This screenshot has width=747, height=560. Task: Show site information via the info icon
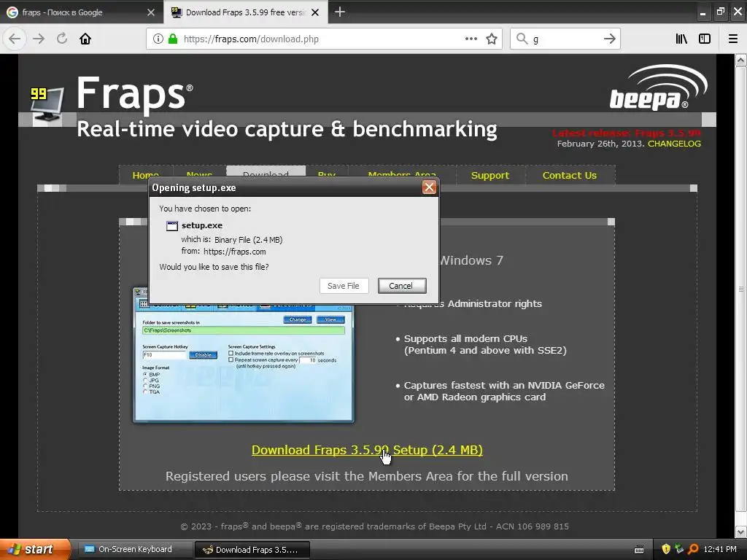click(158, 39)
